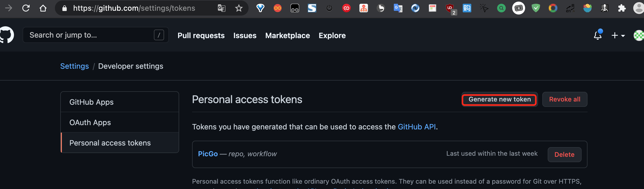Open the Marketplace nav item

click(288, 35)
